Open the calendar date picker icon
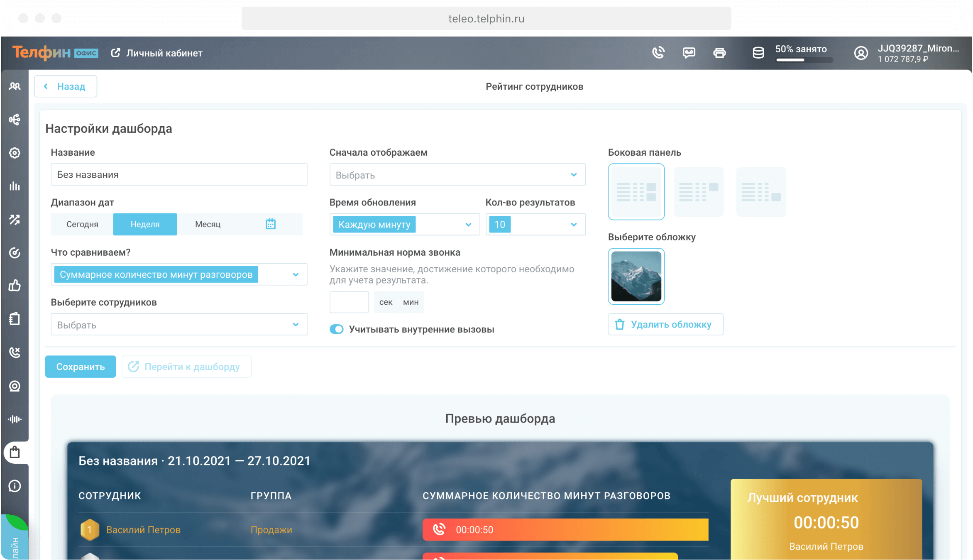This screenshot has height=560, width=973. click(271, 224)
